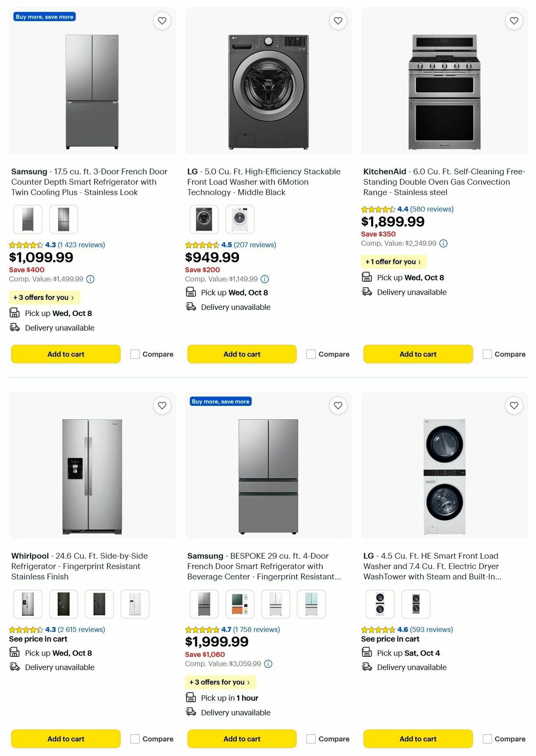Click the delivery icon on the LG WashTower

pyautogui.click(x=366, y=667)
